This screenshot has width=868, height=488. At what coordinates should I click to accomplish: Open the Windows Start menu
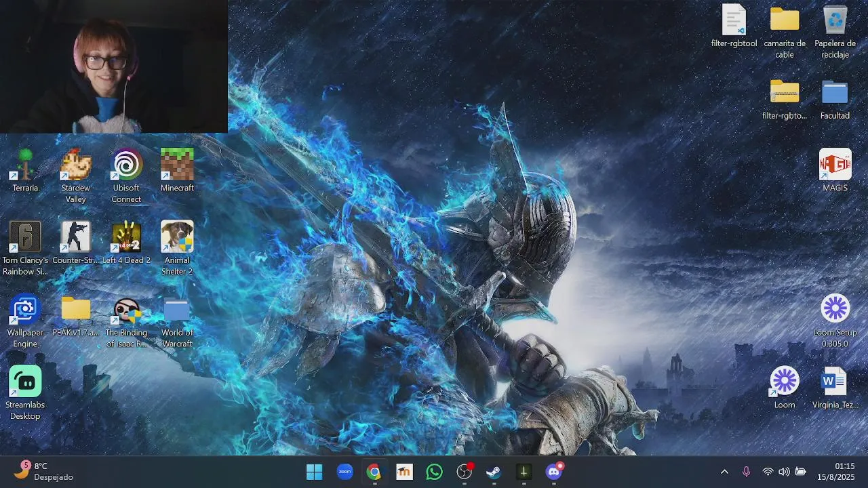pos(315,472)
